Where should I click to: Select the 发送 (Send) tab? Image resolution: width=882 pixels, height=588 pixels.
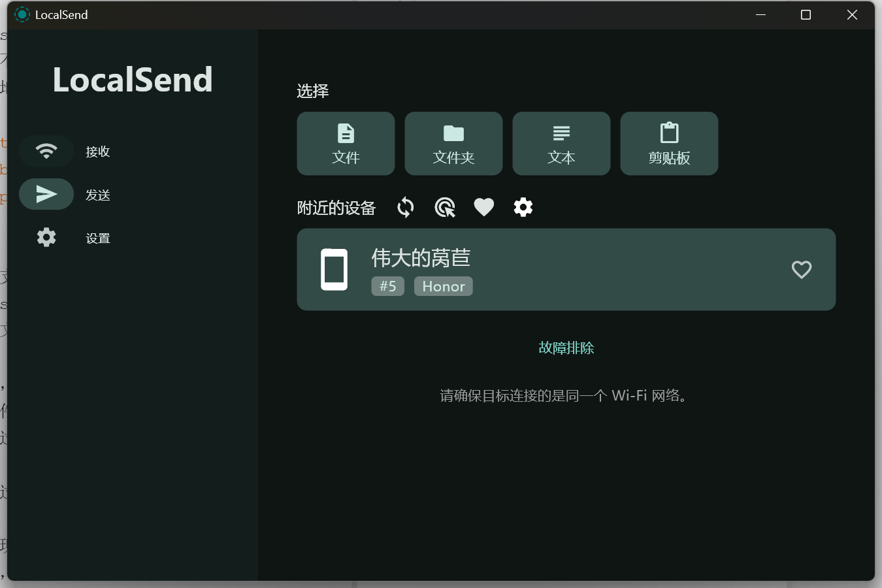(65, 195)
